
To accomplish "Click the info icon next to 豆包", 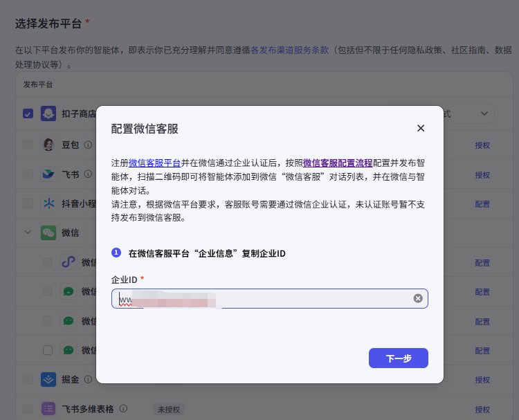I will [88, 145].
